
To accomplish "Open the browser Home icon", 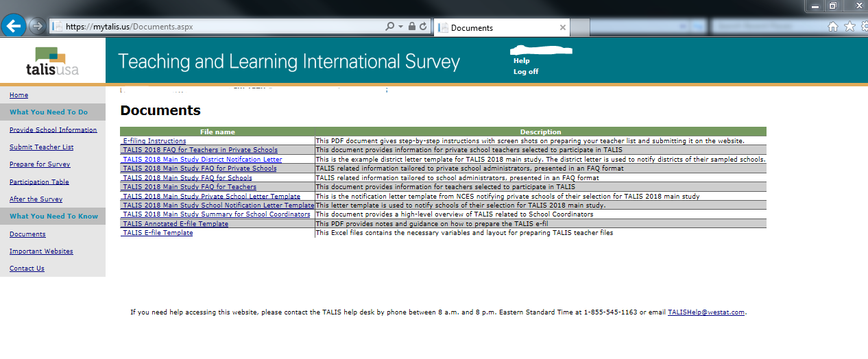I will tap(833, 26).
